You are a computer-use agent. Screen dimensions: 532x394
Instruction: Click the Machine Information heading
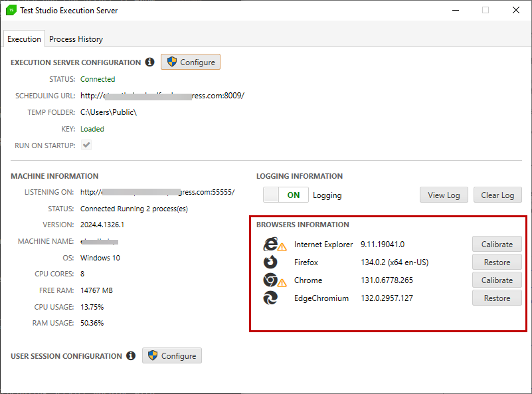[54, 176]
